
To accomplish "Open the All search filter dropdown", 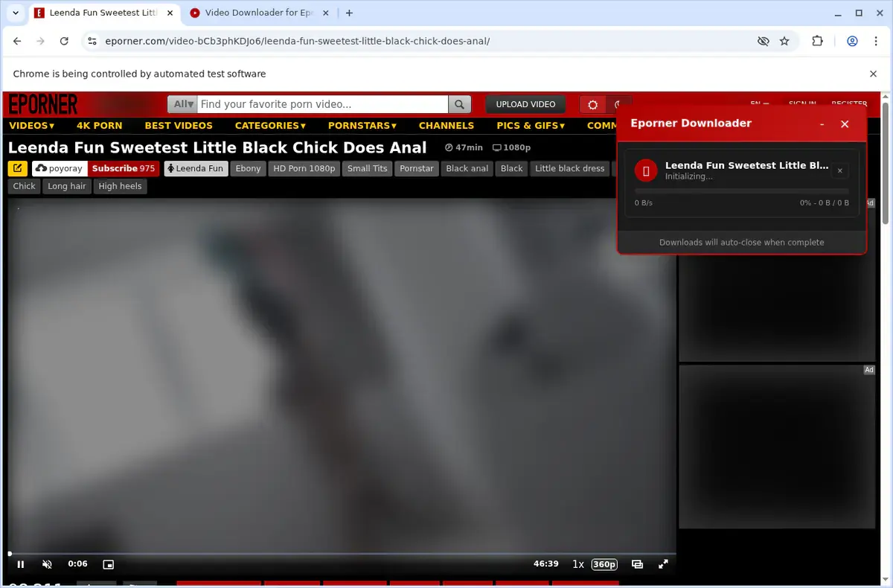I will 182,105.
